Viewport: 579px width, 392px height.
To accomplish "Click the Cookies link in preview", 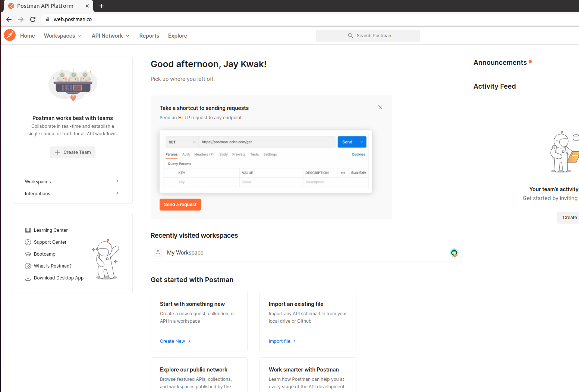I will pyautogui.click(x=358, y=154).
